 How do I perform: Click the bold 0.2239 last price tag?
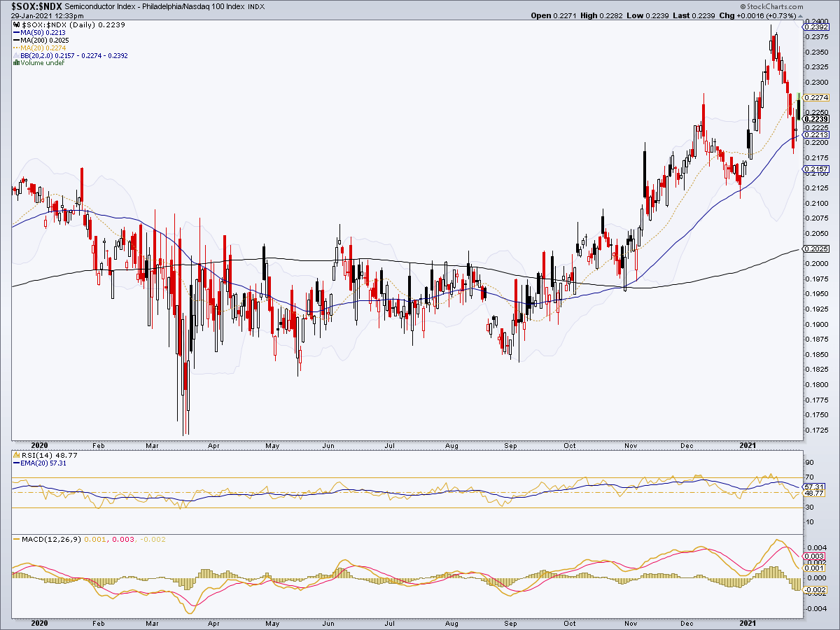(815, 119)
